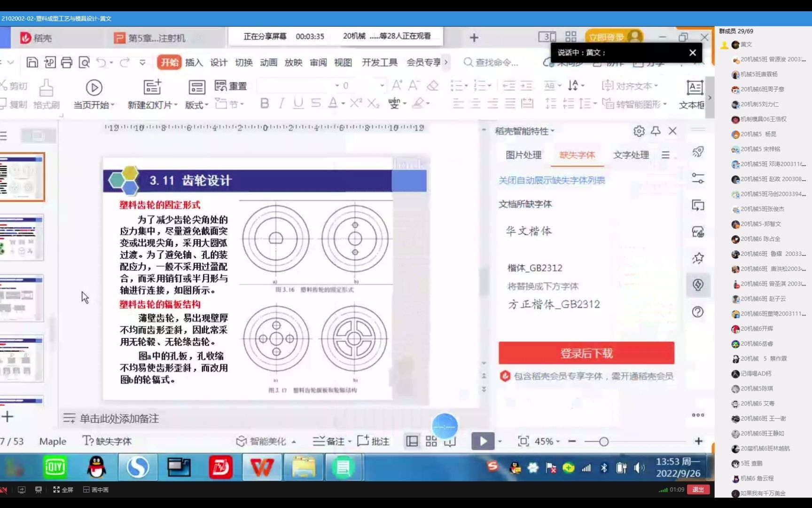The height and width of the screenshot is (508, 812).
Task: Click the red 登录后下载 button
Action: point(586,353)
